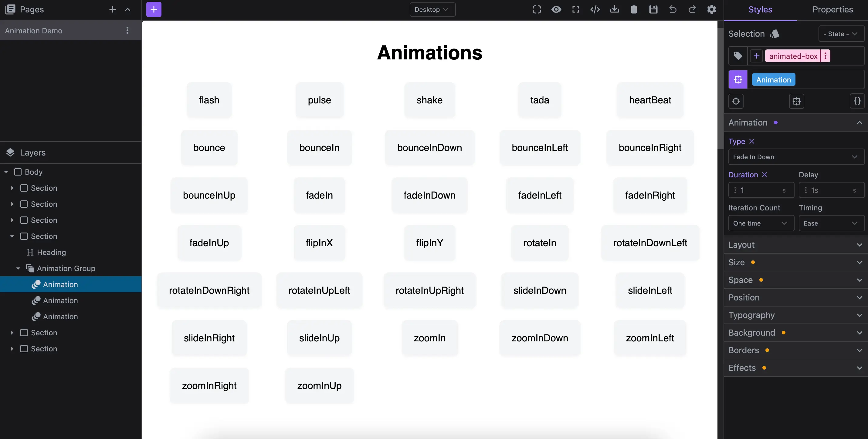Click the animated-box class tag
Screen dimensions: 868x439
(x=793, y=56)
